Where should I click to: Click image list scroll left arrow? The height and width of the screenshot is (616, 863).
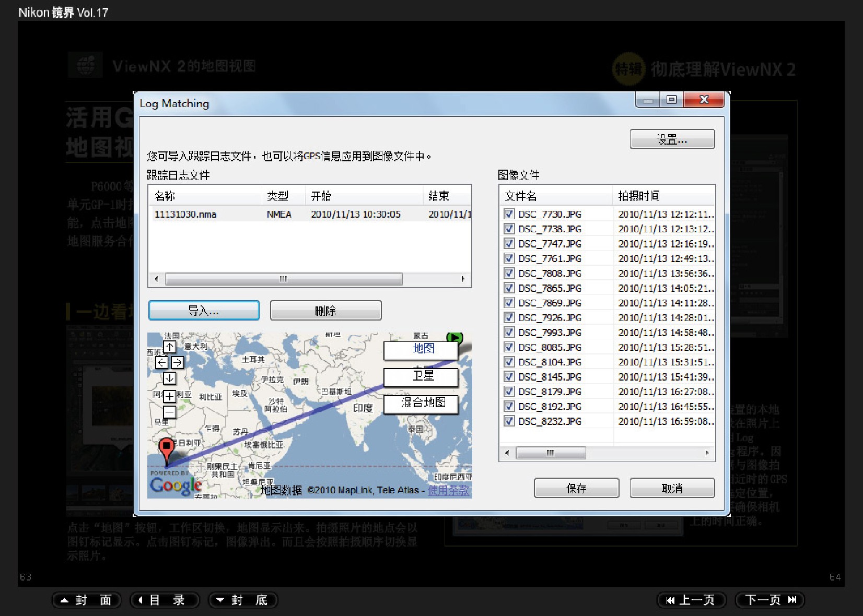pyautogui.click(x=507, y=453)
